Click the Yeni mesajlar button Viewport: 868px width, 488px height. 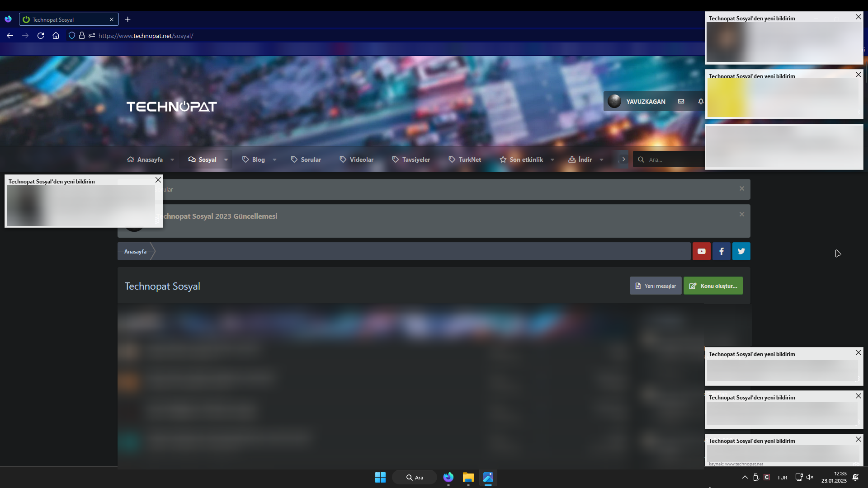(x=656, y=286)
